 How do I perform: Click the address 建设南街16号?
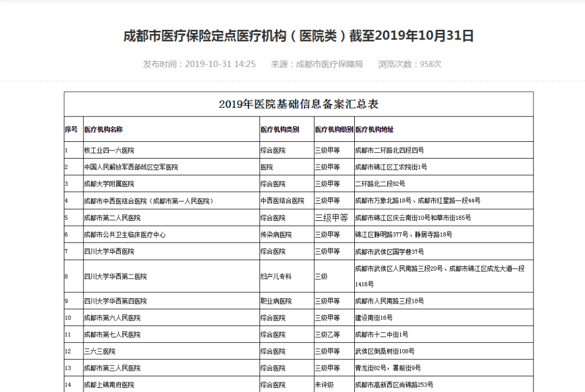tap(373, 318)
